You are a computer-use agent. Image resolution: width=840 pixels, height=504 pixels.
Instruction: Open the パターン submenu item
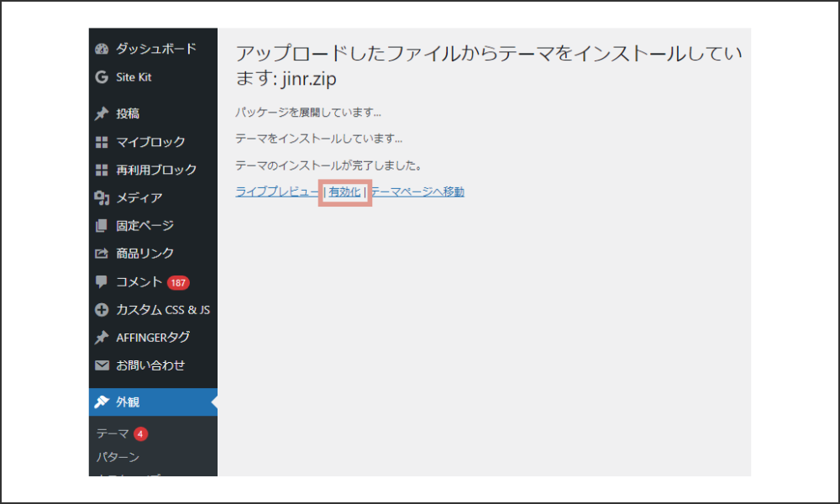pyautogui.click(x=118, y=457)
